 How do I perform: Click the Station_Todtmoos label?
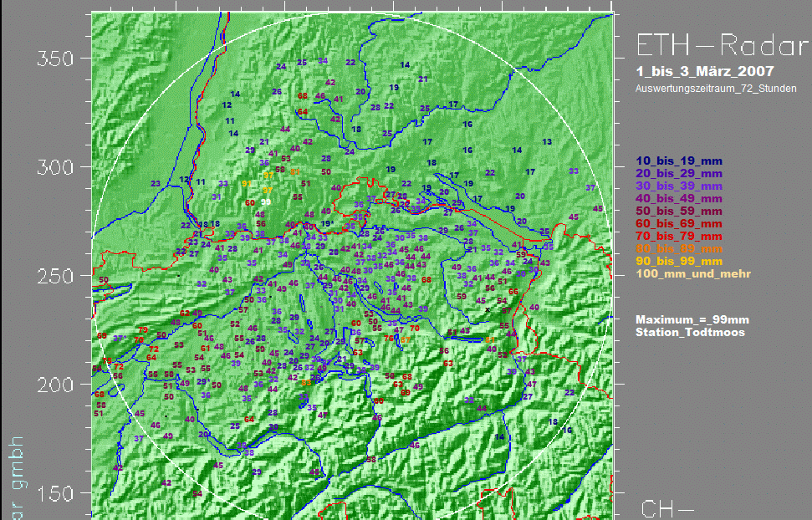tap(690, 333)
